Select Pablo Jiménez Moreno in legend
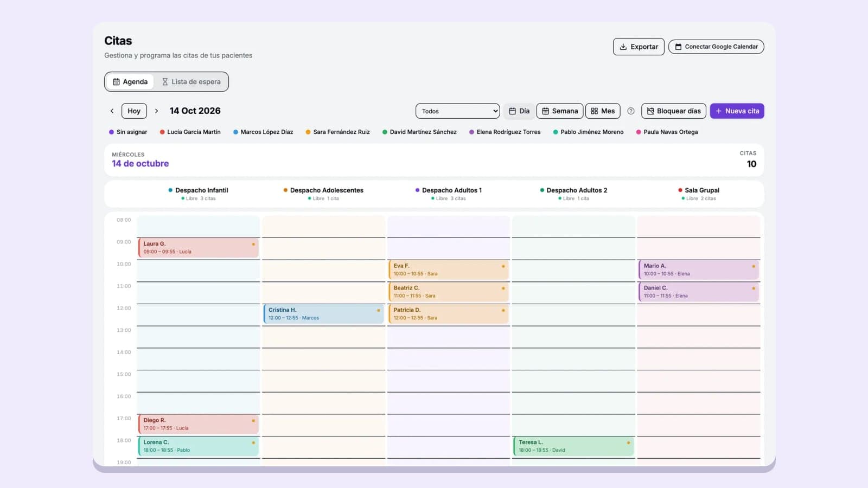Viewport: 868px width, 488px height. pos(588,132)
